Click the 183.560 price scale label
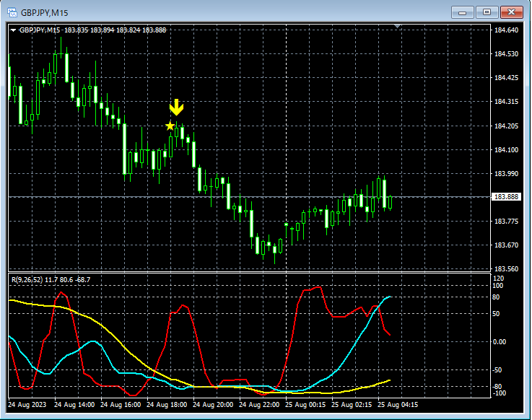This screenshot has height=420, width=532. (x=506, y=268)
